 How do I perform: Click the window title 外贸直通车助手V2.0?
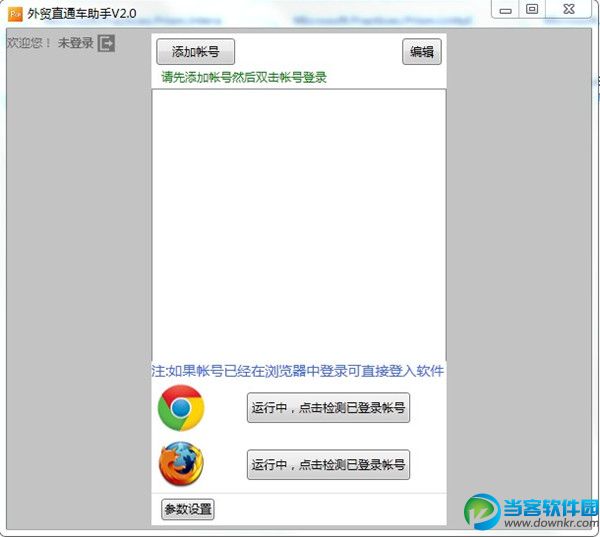(x=82, y=14)
